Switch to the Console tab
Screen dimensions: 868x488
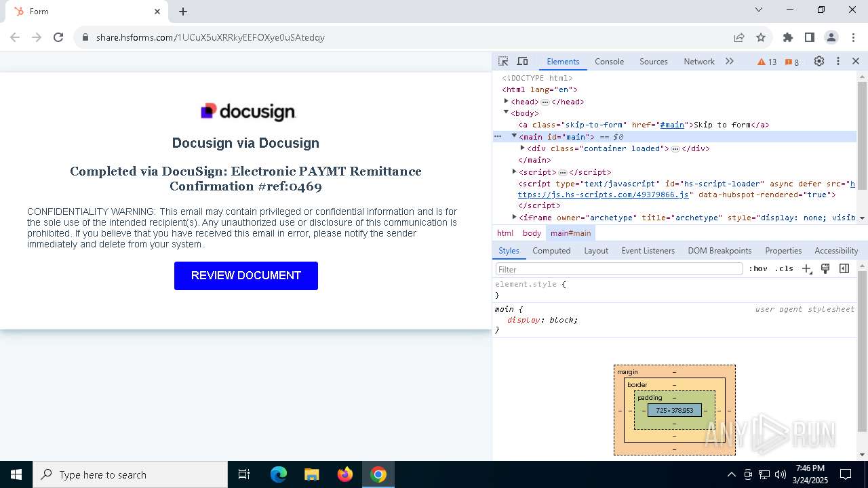(609, 61)
